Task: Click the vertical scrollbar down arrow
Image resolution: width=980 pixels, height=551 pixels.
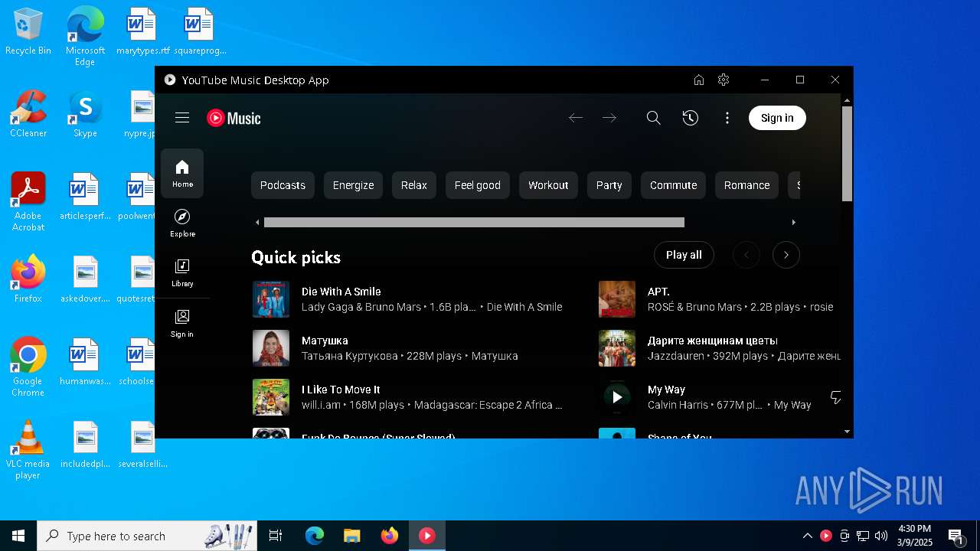Action: tap(847, 432)
